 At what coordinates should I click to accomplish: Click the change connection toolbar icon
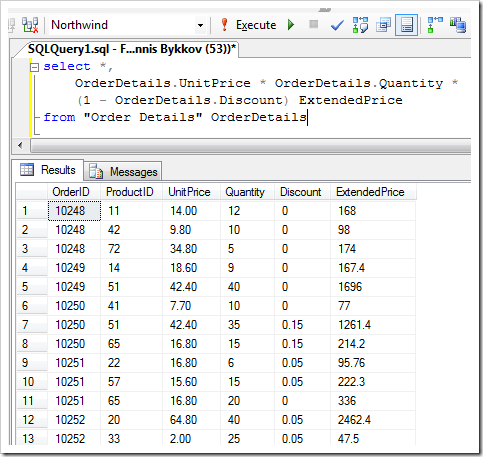30,25
